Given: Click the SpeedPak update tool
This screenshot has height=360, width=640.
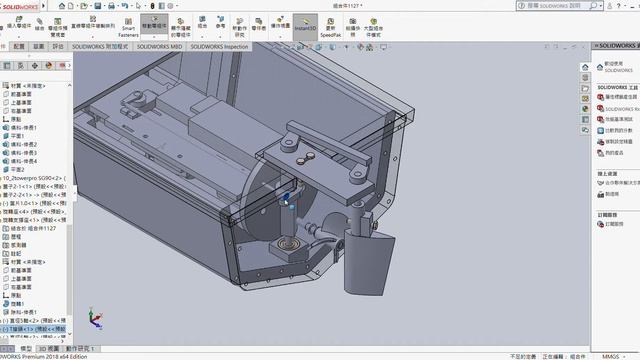Looking at the screenshot, I should [x=331, y=27].
